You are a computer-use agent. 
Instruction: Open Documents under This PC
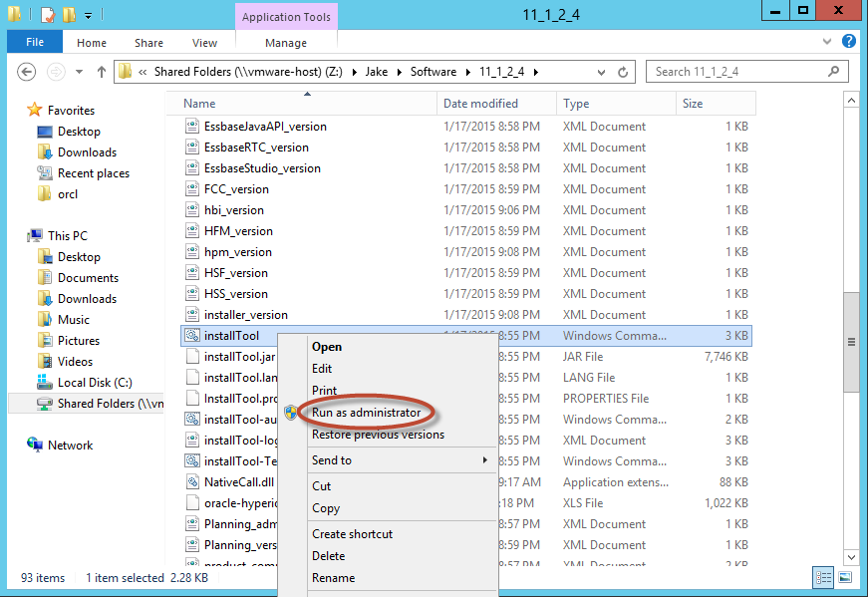(x=88, y=278)
